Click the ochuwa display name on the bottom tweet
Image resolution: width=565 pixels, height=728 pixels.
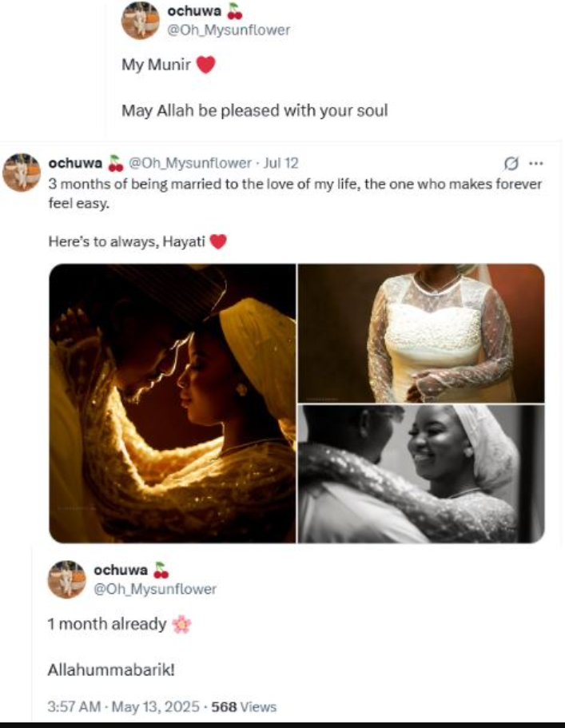121,571
